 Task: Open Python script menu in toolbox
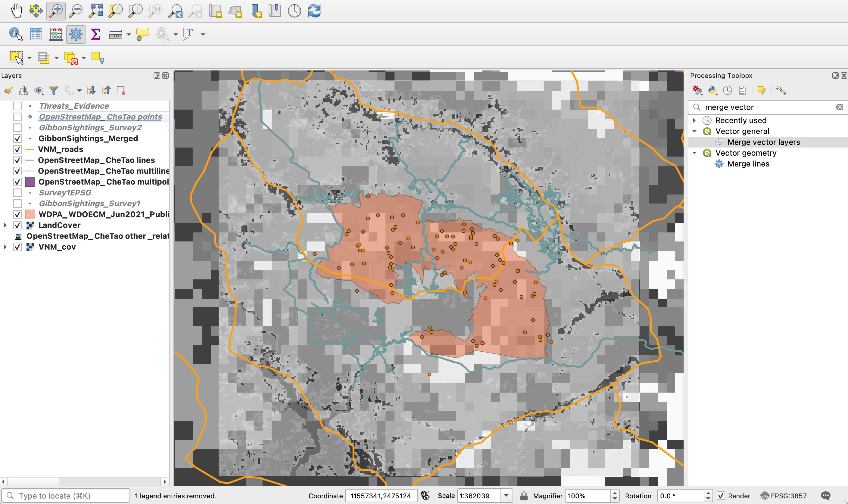click(x=712, y=90)
